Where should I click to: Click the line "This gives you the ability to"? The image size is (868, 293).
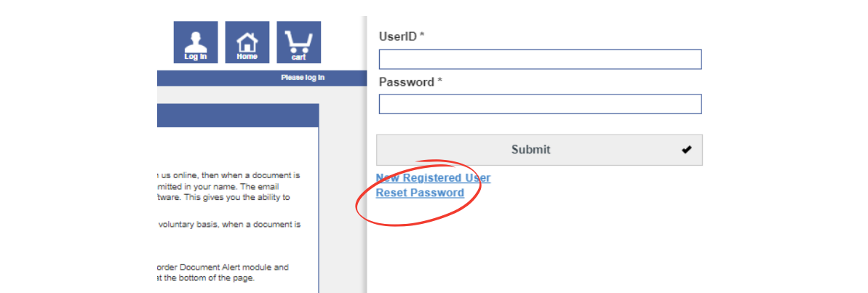pos(228,197)
